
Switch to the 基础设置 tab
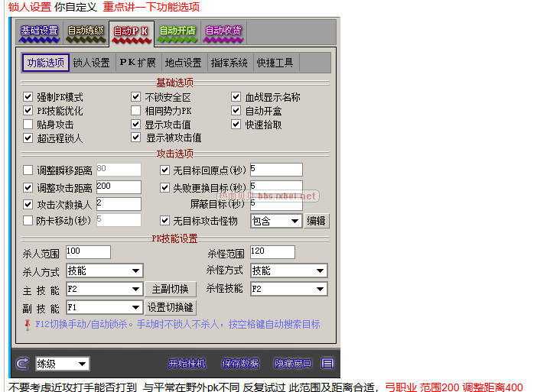pos(39,31)
